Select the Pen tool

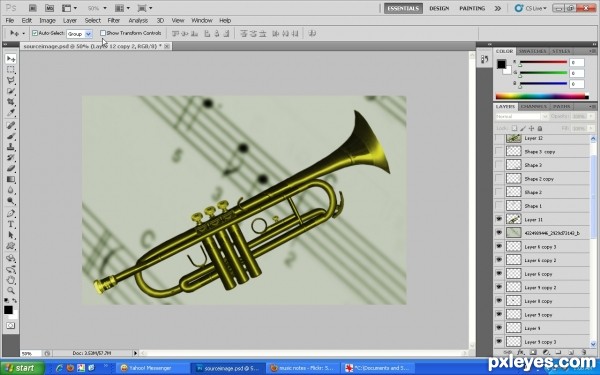tap(11, 214)
